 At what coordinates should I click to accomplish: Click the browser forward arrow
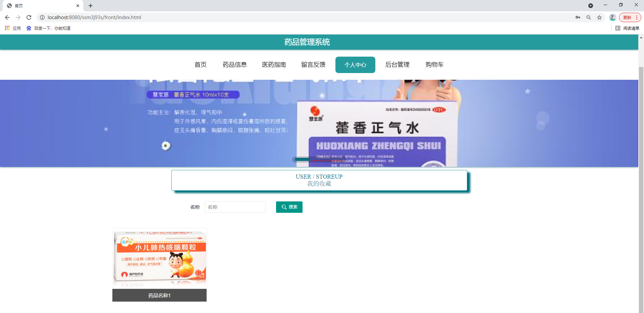[x=18, y=17]
